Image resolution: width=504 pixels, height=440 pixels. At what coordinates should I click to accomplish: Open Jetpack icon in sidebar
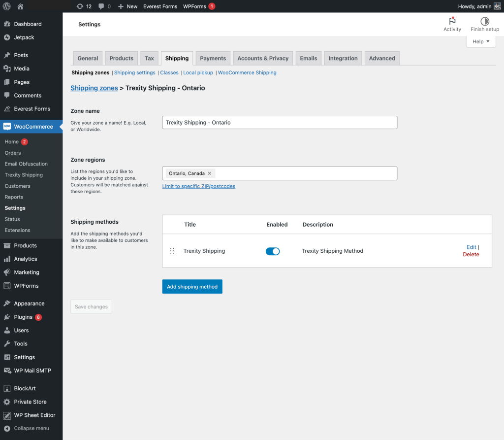click(x=7, y=37)
